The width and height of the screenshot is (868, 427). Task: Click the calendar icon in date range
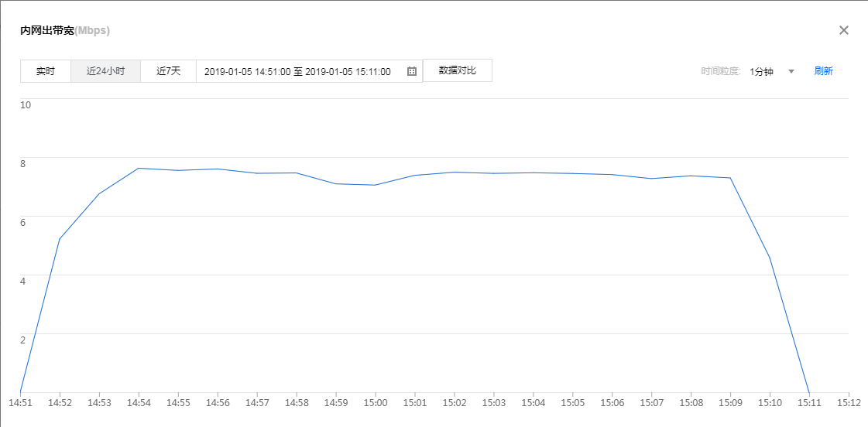(412, 71)
